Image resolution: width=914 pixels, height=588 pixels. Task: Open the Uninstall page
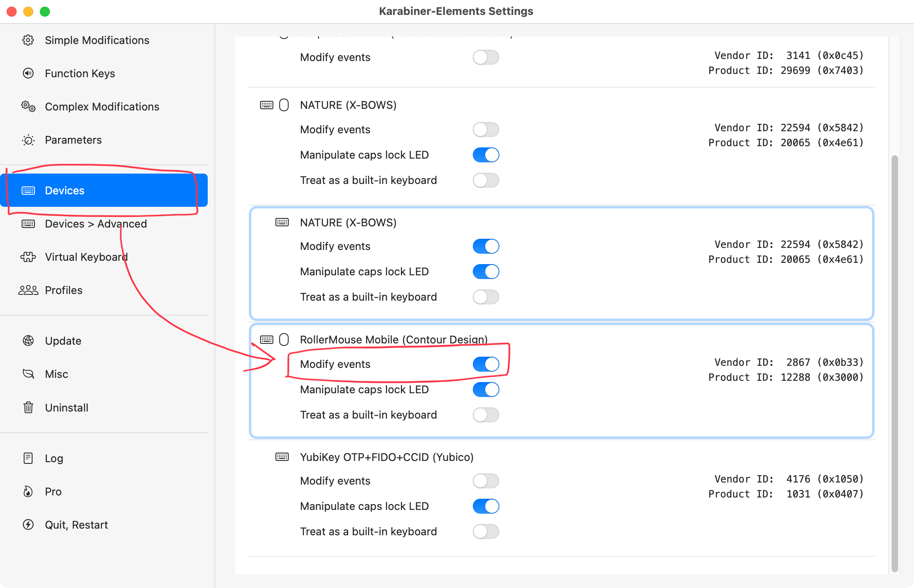pyautogui.click(x=104, y=407)
